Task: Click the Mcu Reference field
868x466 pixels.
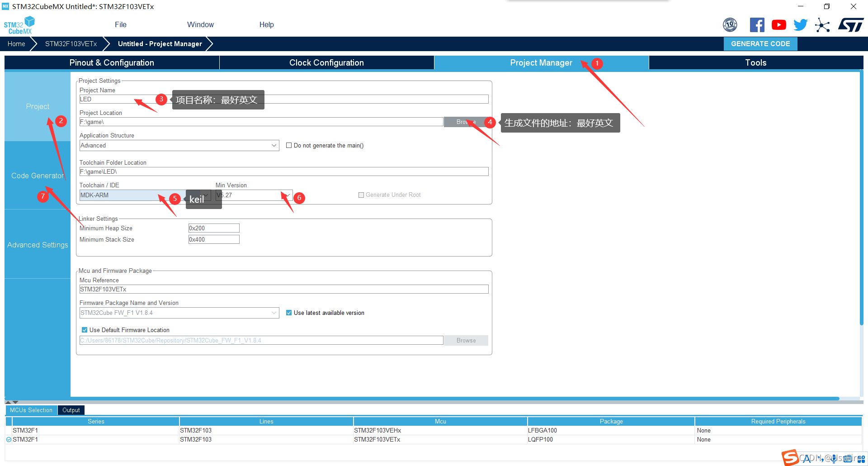Action: click(284, 289)
